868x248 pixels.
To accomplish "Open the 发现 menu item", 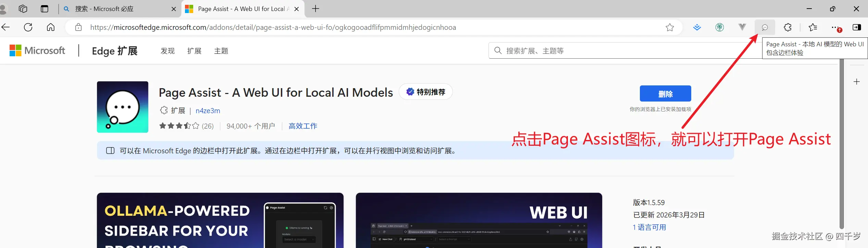I will pos(168,51).
